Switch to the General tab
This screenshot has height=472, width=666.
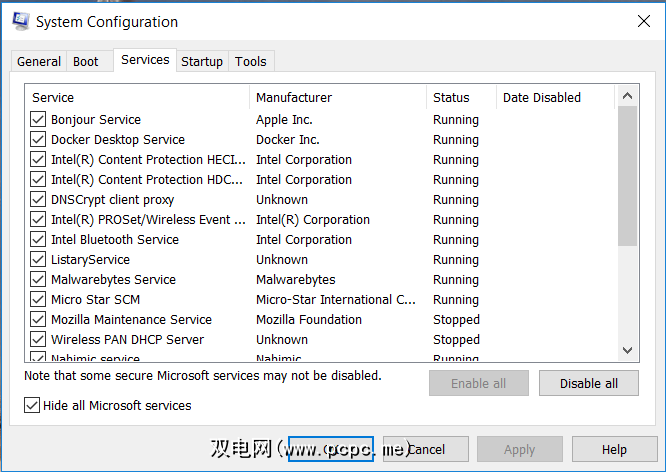click(x=39, y=61)
